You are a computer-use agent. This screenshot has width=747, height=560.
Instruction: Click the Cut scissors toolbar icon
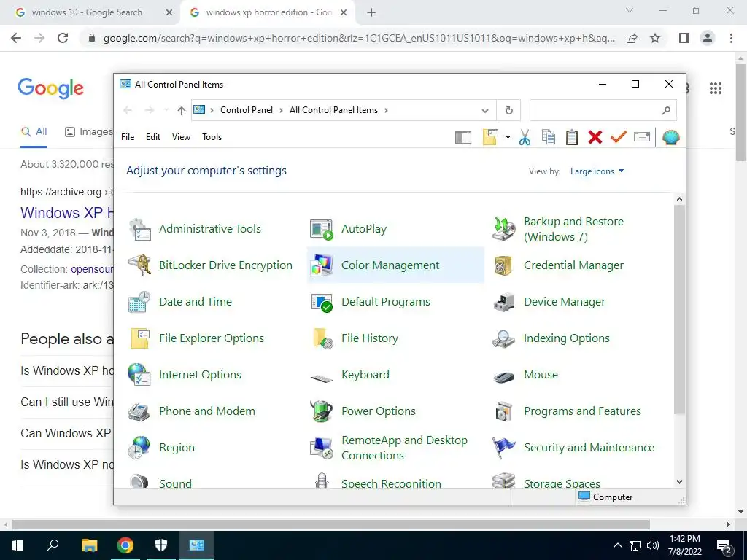coord(525,137)
